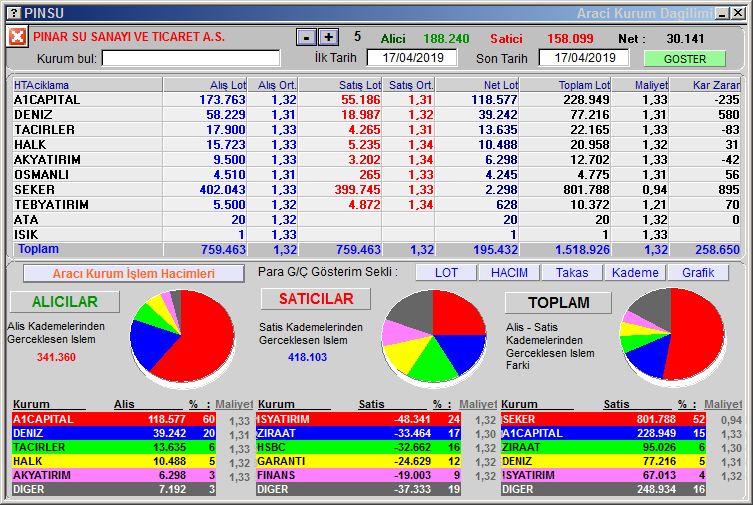Sort by Toplam Lot column header
Screen dimensions: 753x505
click(566, 85)
